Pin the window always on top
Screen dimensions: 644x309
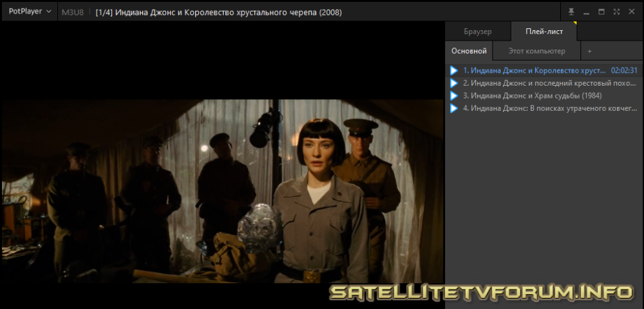tap(571, 12)
